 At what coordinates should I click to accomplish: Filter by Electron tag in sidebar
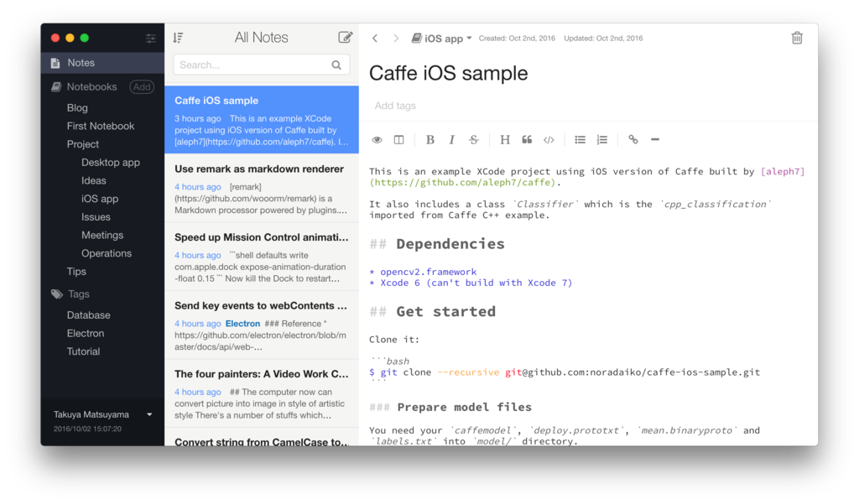coord(86,333)
